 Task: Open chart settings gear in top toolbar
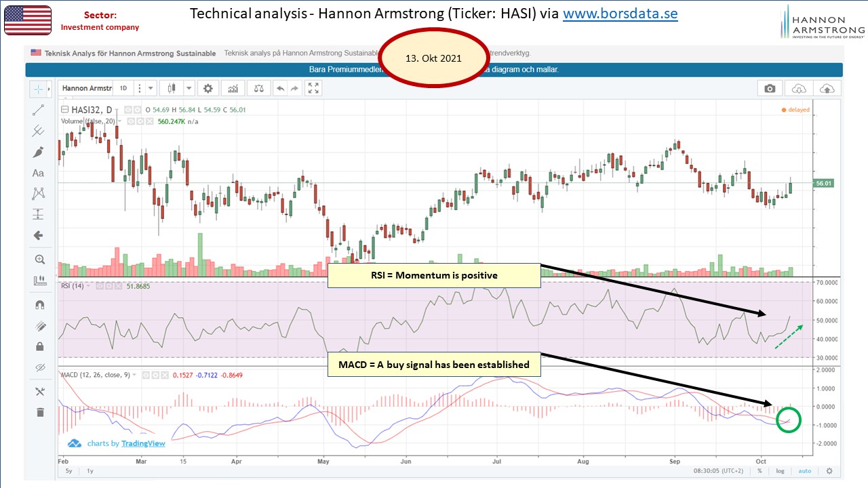(x=208, y=88)
